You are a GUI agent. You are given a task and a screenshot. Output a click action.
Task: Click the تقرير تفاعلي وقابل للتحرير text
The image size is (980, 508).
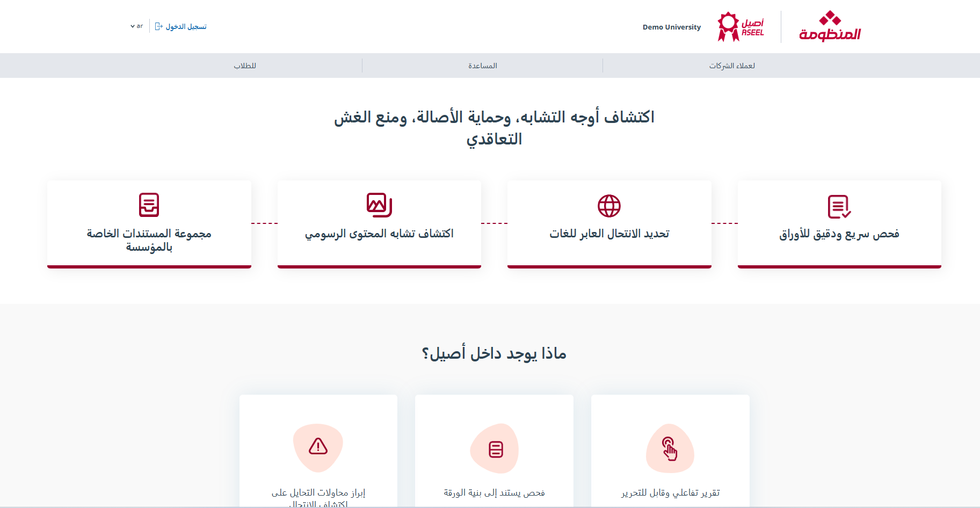coord(670,492)
